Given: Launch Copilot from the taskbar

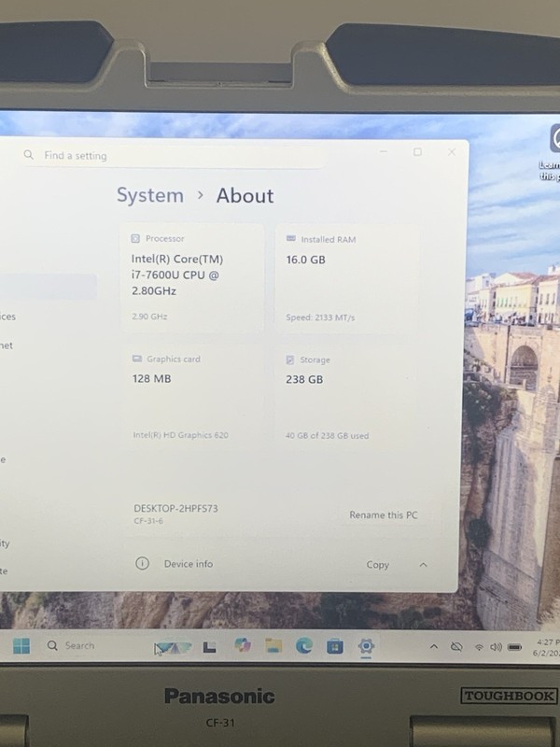Looking at the screenshot, I should (243, 645).
